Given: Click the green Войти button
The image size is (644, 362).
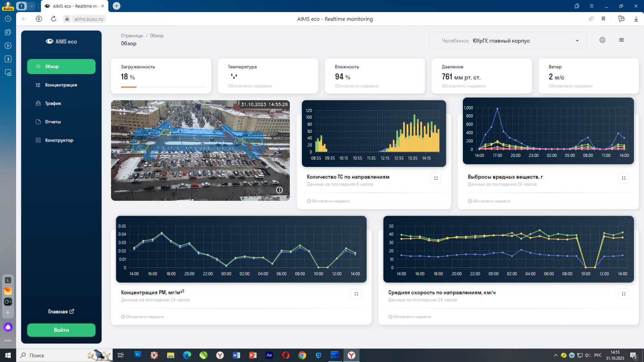Looking at the screenshot, I should [x=61, y=330].
